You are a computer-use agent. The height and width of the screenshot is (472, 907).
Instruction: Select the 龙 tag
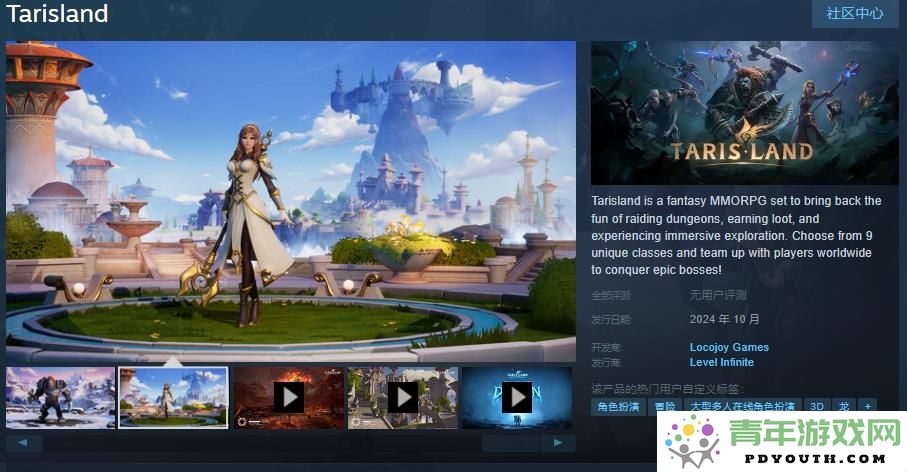(x=844, y=406)
